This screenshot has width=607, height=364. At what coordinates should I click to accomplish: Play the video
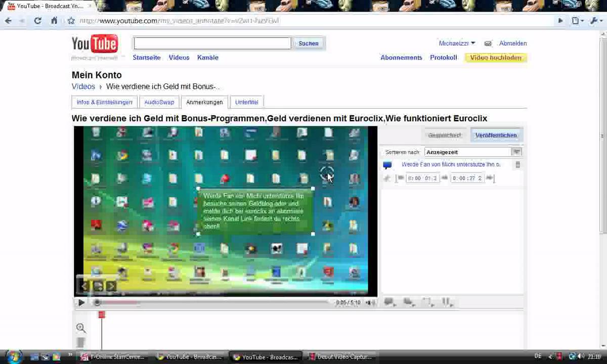click(x=81, y=302)
